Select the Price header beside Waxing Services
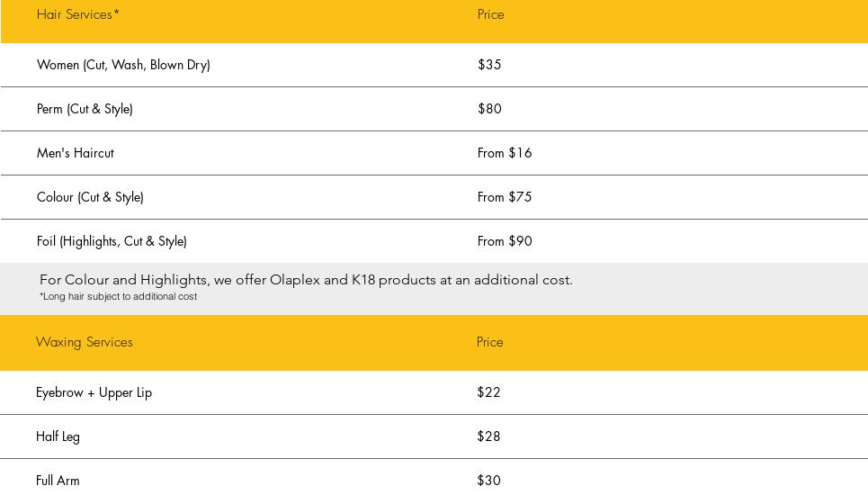The image size is (868, 495). (x=489, y=342)
